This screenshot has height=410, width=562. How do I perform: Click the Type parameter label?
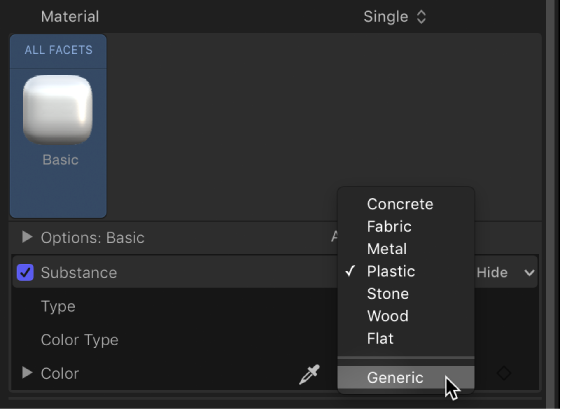click(x=58, y=307)
